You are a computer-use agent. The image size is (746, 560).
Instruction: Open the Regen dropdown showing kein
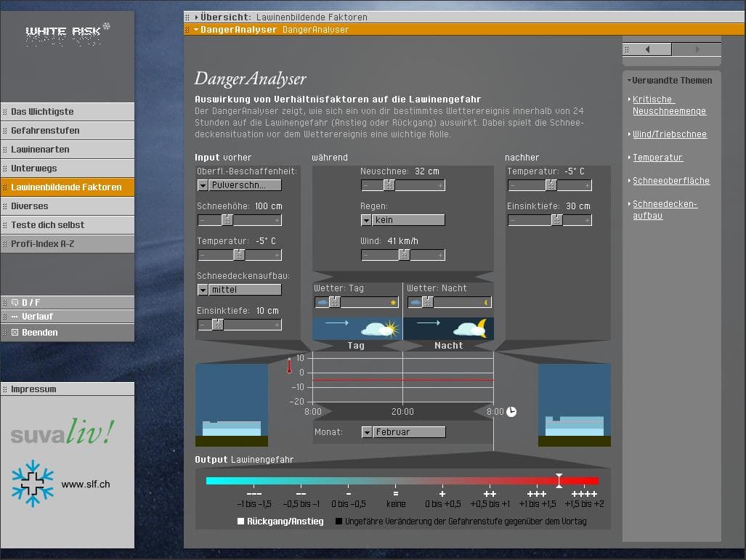click(x=366, y=220)
